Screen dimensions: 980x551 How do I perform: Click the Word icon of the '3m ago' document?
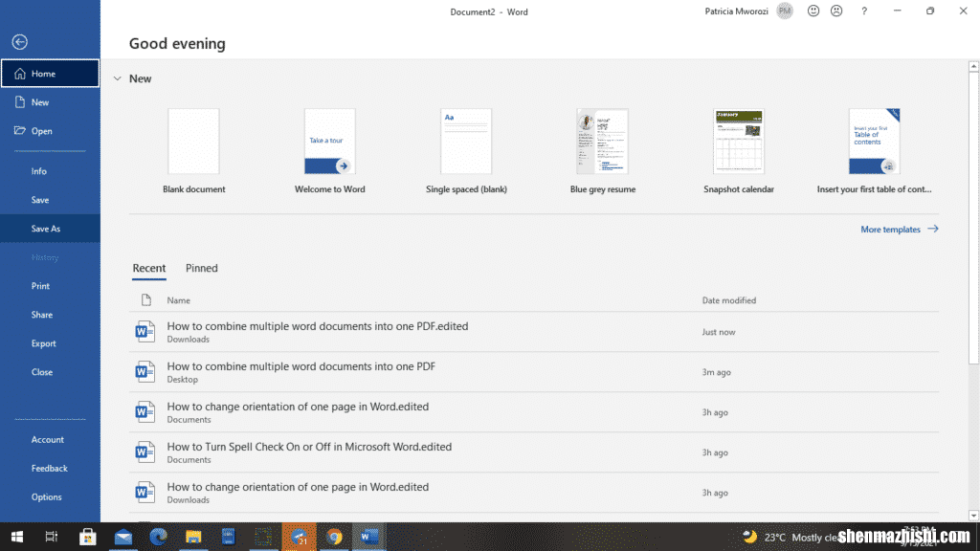(145, 372)
